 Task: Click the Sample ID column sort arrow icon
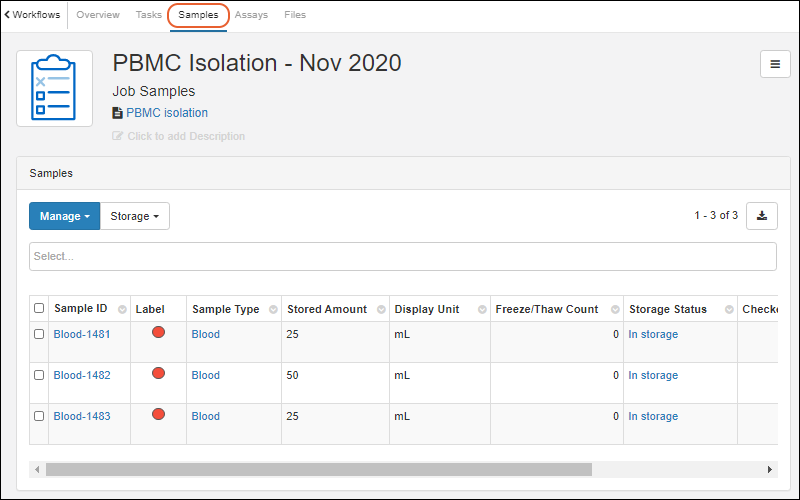coord(122,310)
